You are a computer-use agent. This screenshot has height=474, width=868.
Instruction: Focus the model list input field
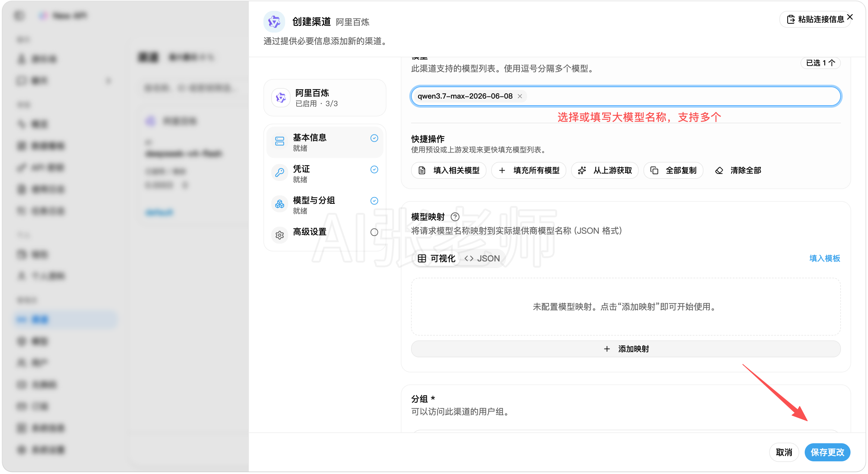(626, 96)
